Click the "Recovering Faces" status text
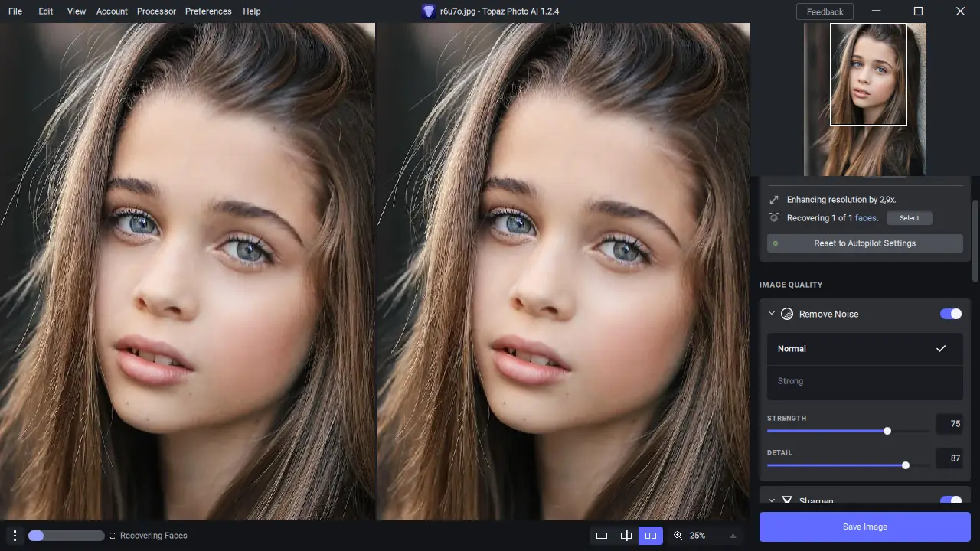 tap(154, 536)
